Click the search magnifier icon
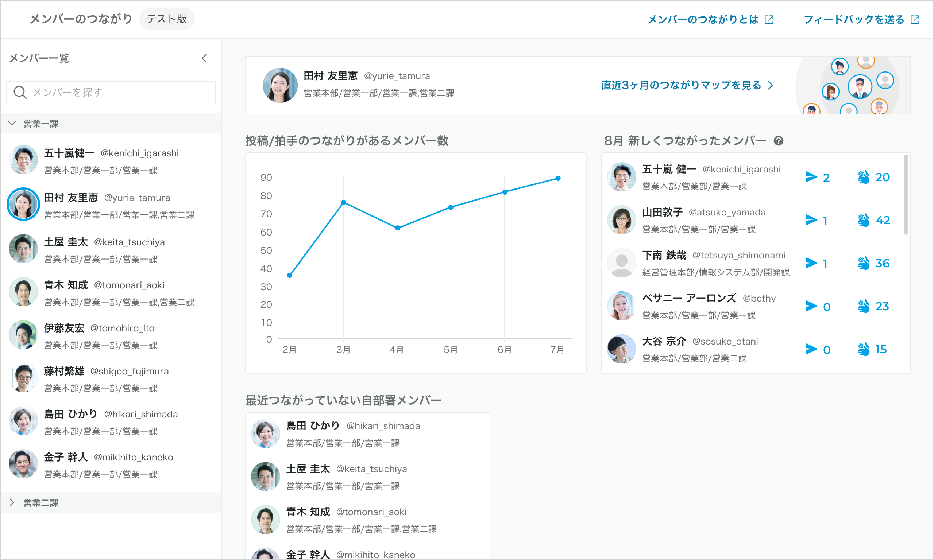Viewport: 934px width, 560px height. pos(20,93)
